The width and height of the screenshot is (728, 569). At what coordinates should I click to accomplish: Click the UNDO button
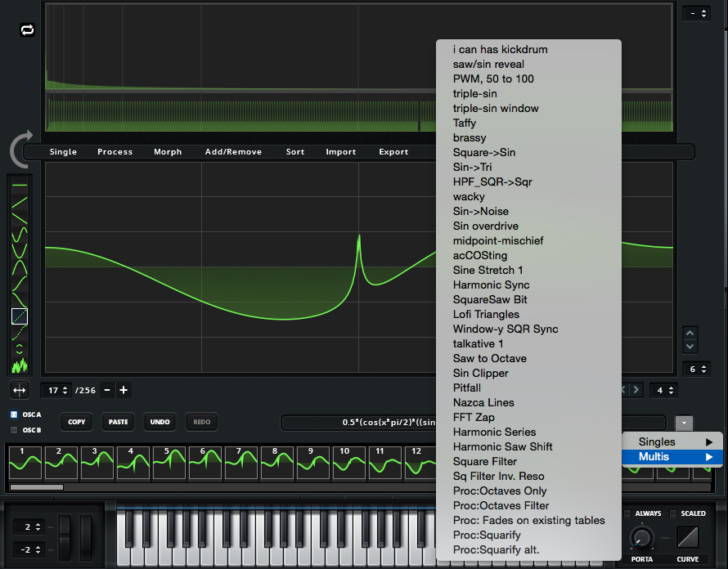click(x=160, y=422)
